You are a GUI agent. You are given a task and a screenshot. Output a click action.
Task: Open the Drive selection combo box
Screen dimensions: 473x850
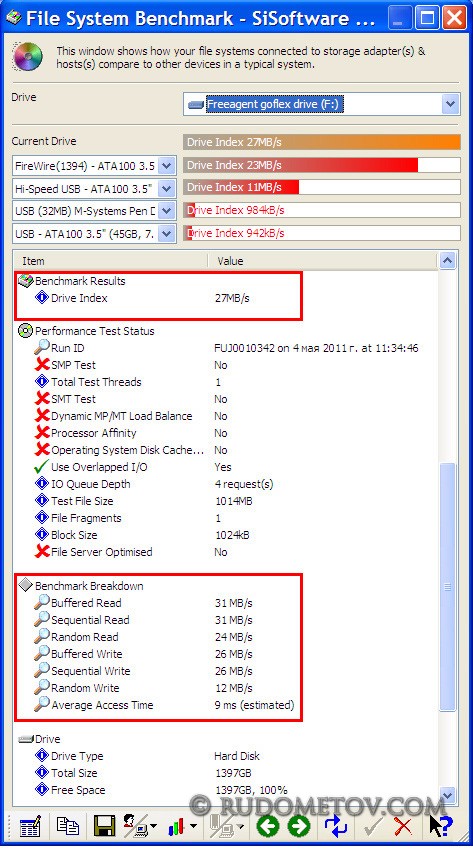[x=322, y=104]
